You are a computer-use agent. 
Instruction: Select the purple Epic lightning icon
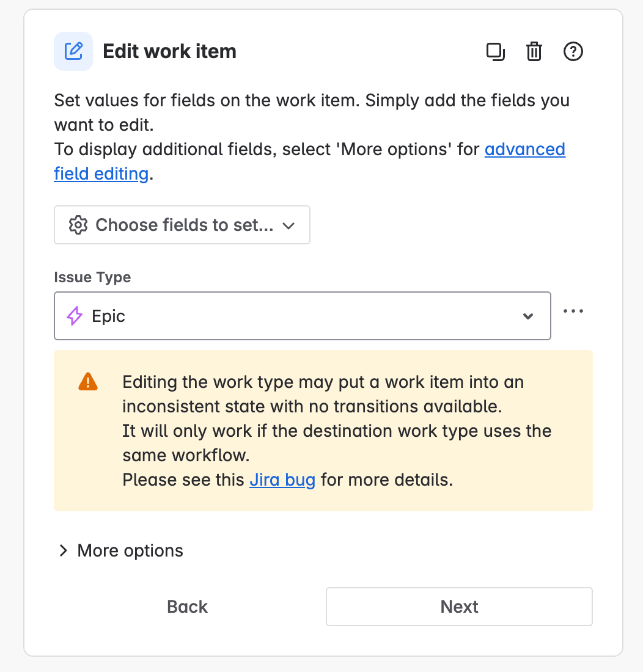point(74,316)
